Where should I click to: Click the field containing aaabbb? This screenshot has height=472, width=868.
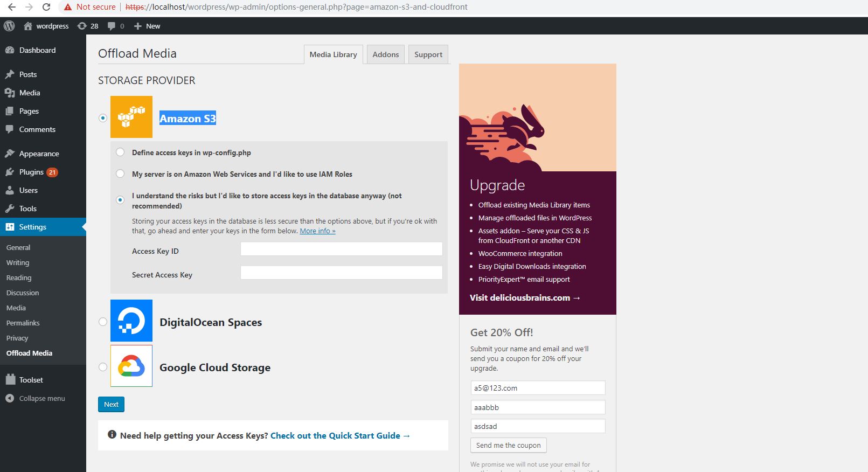[x=538, y=407]
